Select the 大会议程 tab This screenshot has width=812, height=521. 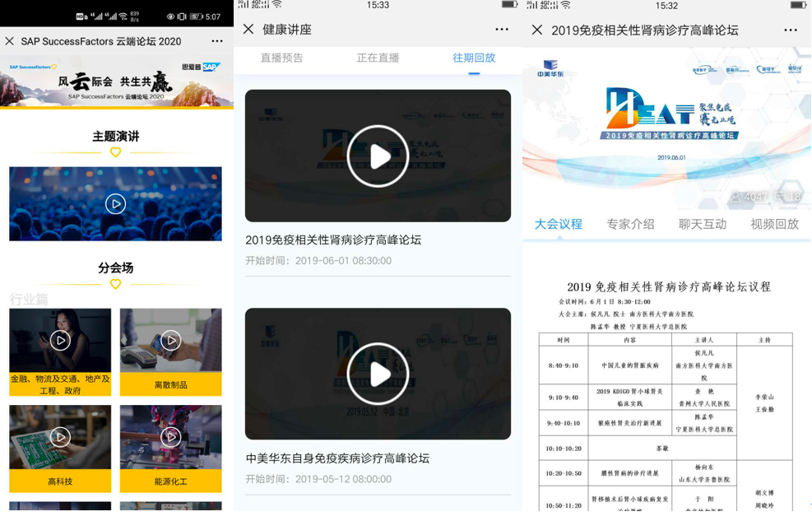coord(559,224)
